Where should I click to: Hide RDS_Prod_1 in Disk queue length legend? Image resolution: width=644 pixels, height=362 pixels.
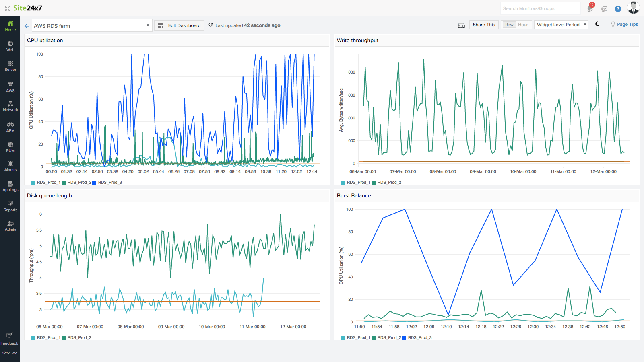(x=46, y=337)
